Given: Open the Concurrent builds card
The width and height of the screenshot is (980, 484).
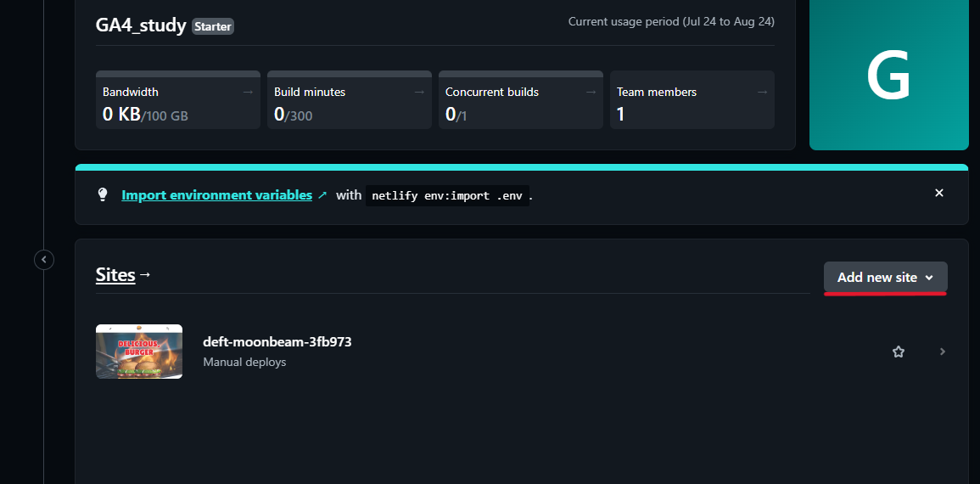Looking at the screenshot, I should click(x=521, y=100).
